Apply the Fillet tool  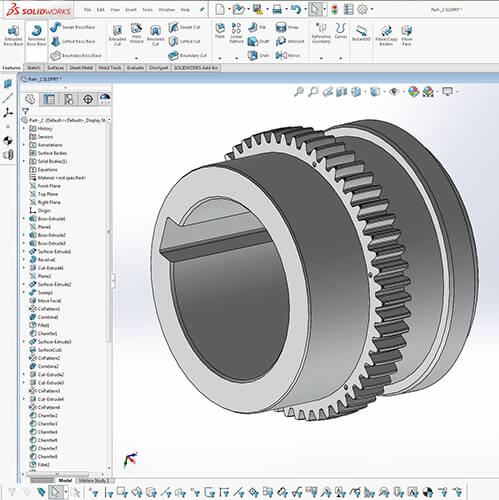[x=220, y=31]
